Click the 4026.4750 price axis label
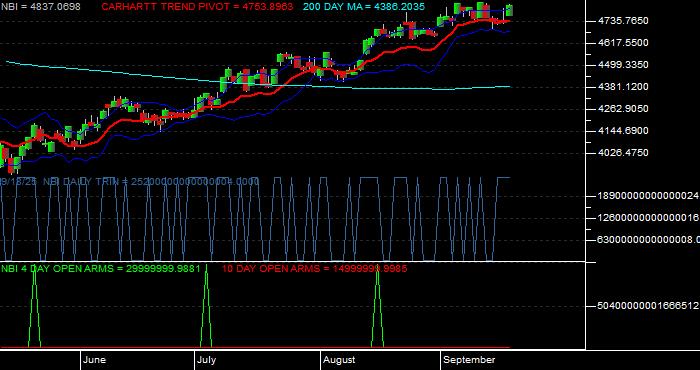Screen dimensions: 700x370 point(623,153)
